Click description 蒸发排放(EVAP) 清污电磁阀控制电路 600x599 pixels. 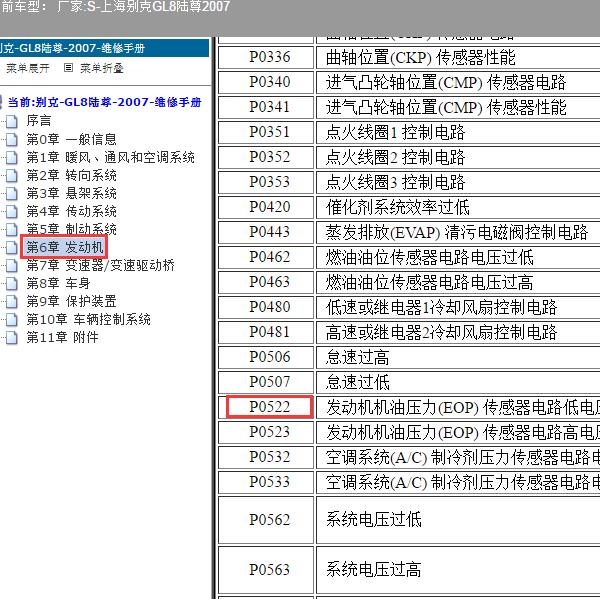(x=457, y=232)
